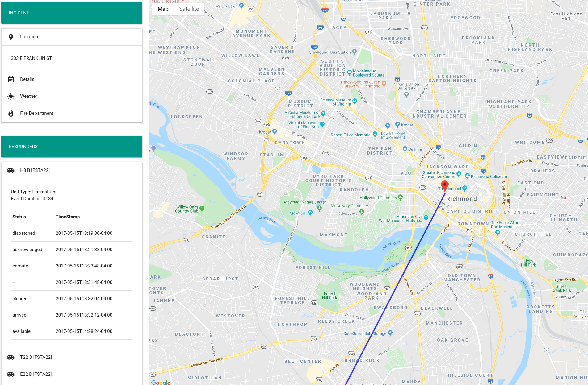The width and height of the screenshot is (588, 385).
Task: Click the Movieland At Boulevard Square pin
Action: pyautogui.click(x=349, y=72)
